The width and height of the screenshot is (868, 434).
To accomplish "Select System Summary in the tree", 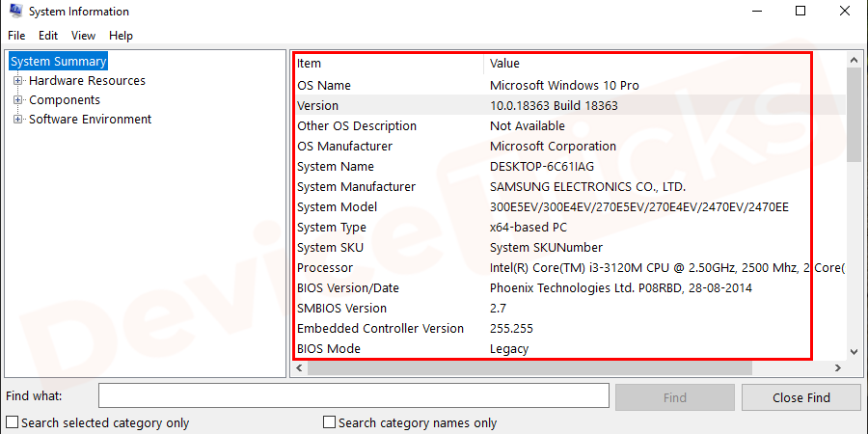I will (58, 62).
